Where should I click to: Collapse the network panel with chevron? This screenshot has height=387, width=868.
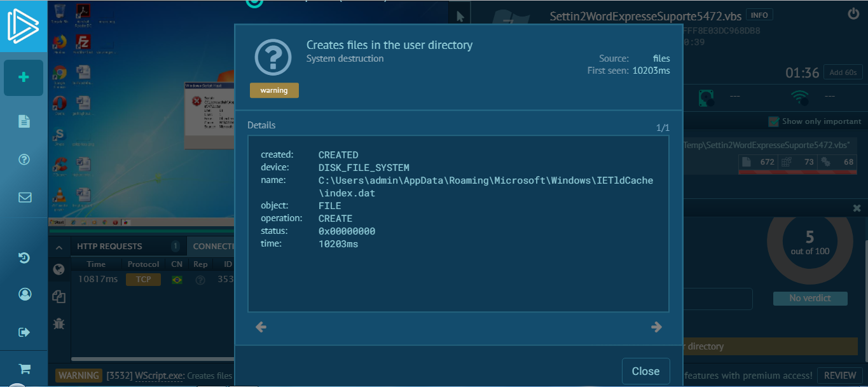coord(59,247)
